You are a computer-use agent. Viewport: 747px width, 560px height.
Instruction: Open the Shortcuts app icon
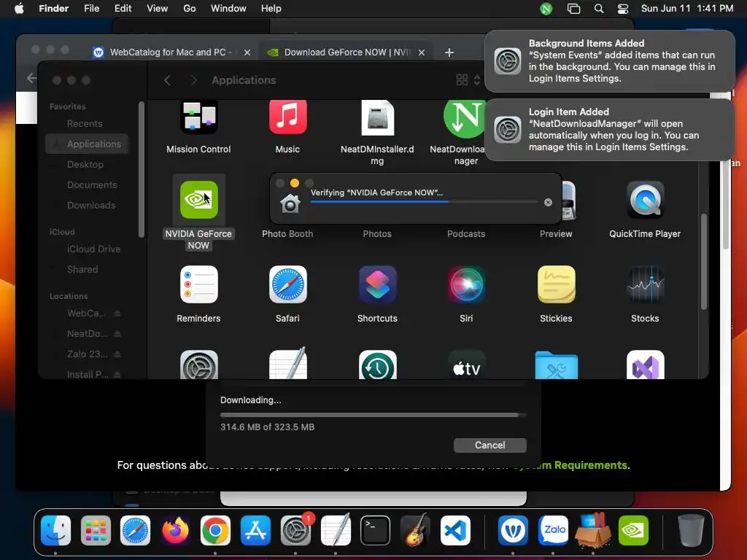377,284
